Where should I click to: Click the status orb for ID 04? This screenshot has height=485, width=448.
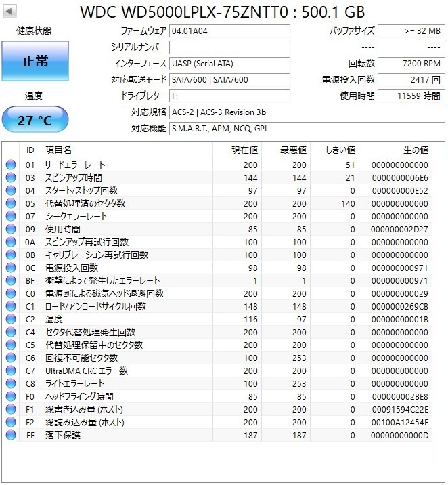point(11,190)
